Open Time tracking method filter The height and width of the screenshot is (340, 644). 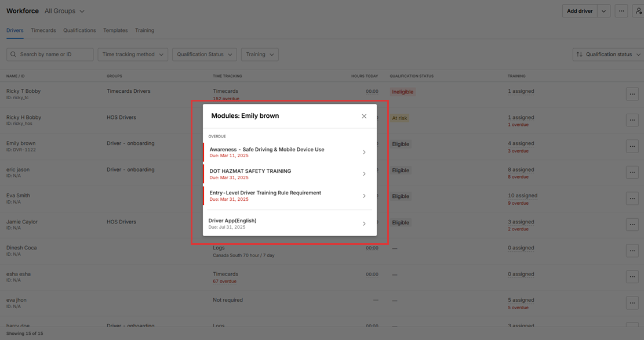click(133, 55)
